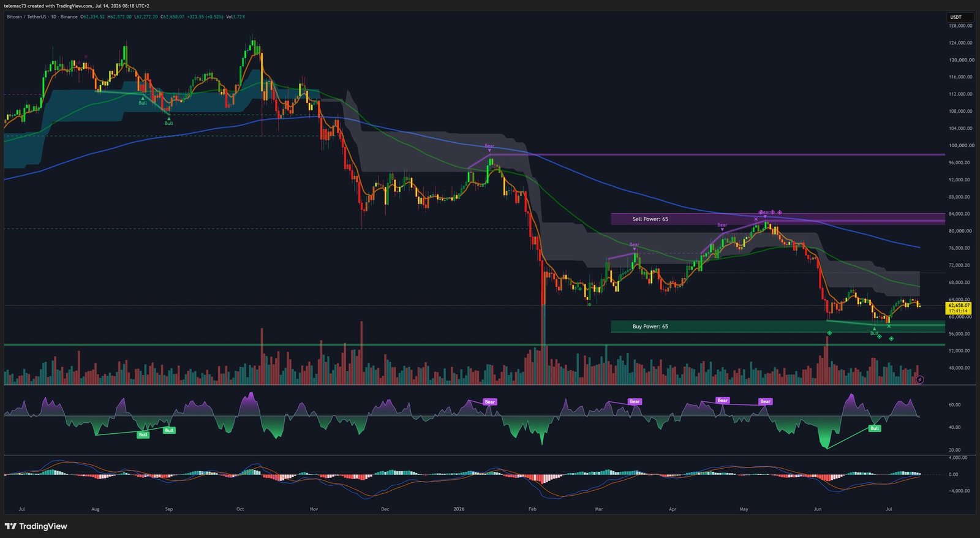Click the purple lightning bolt icon
This screenshot has height=538, width=980.
click(919, 380)
